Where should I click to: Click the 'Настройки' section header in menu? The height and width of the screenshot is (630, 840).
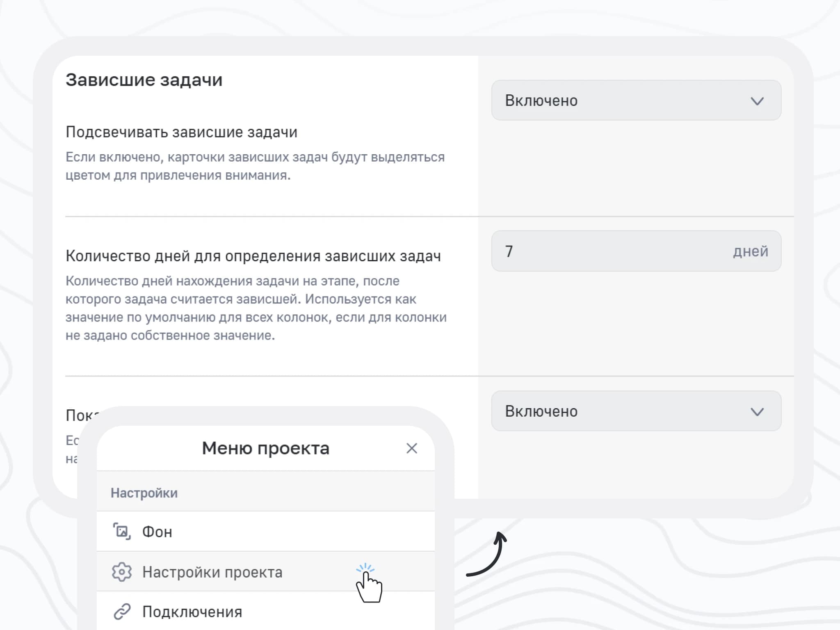tap(144, 493)
